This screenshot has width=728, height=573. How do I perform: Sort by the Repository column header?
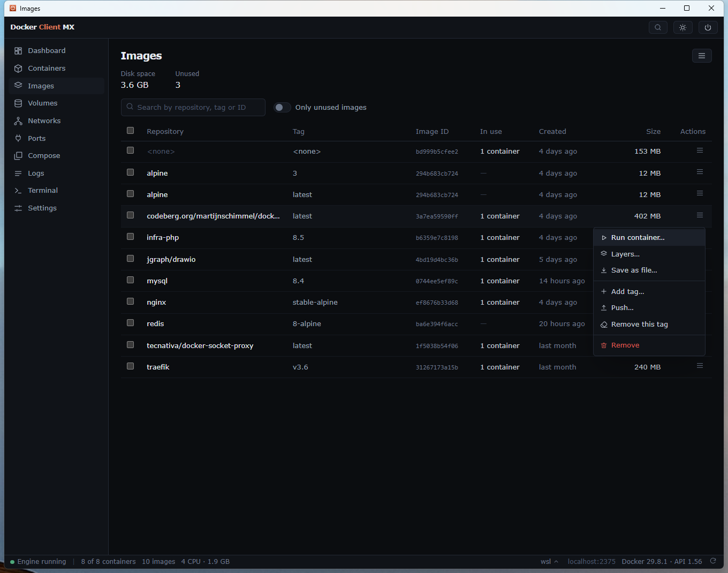click(x=165, y=131)
